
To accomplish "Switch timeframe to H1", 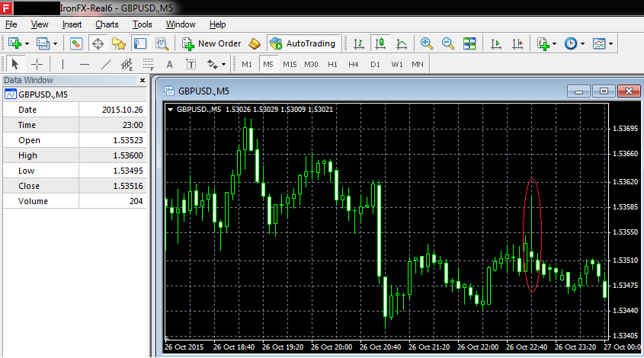I will (x=332, y=64).
